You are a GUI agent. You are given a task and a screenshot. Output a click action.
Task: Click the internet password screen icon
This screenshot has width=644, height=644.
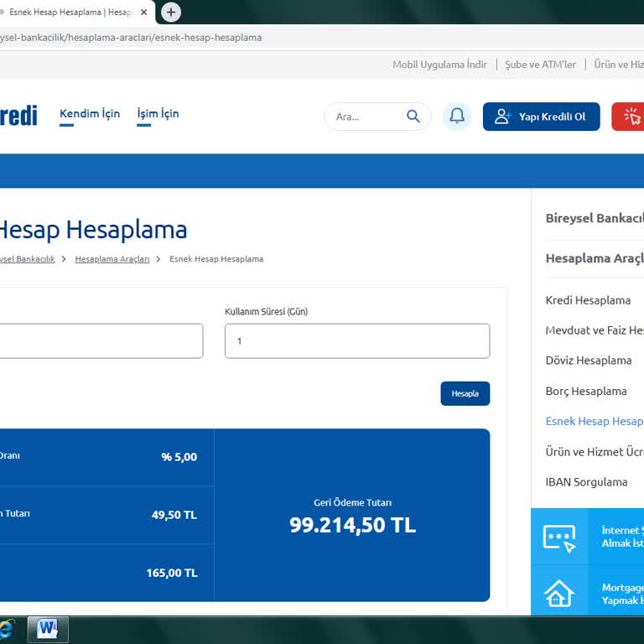tap(559, 538)
